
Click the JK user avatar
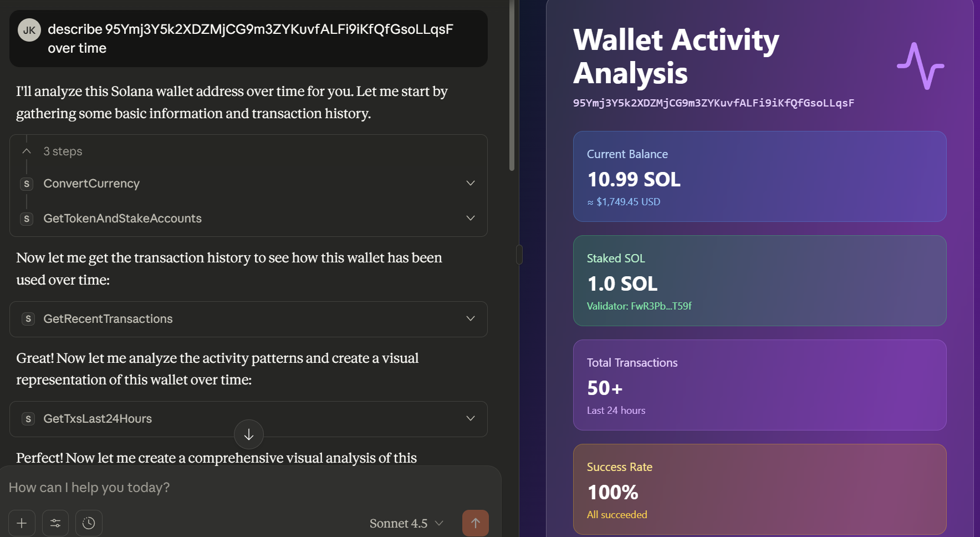(x=29, y=30)
